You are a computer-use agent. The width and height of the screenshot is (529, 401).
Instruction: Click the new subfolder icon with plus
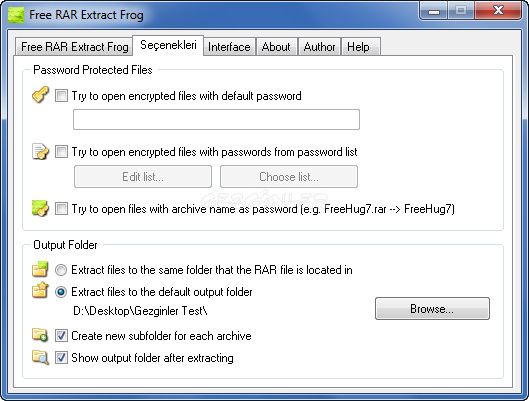click(x=40, y=335)
